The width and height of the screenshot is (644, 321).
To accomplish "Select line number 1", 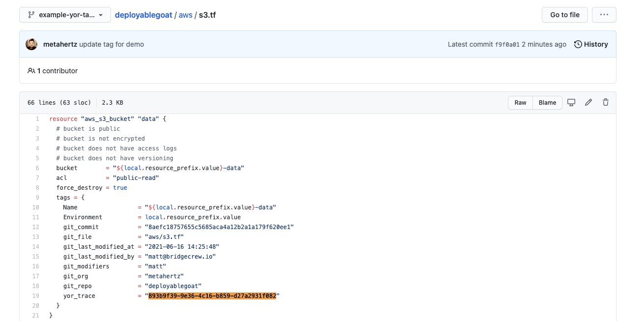I will pyautogui.click(x=37, y=119).
